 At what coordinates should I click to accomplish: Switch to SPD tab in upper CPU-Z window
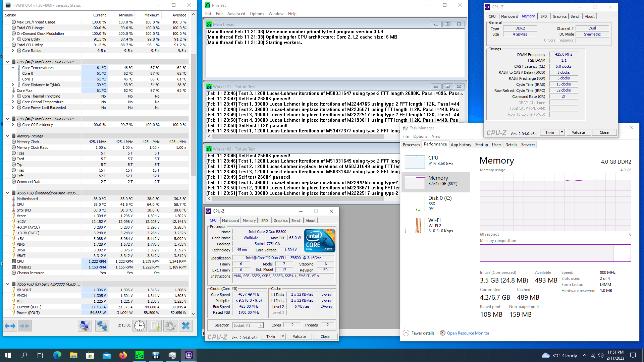[x=544, y=16]
